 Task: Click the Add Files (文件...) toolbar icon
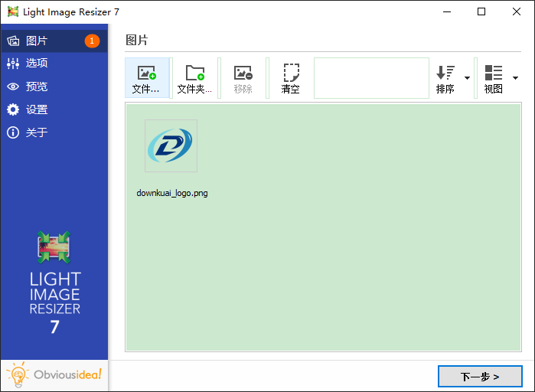[146, 73]
